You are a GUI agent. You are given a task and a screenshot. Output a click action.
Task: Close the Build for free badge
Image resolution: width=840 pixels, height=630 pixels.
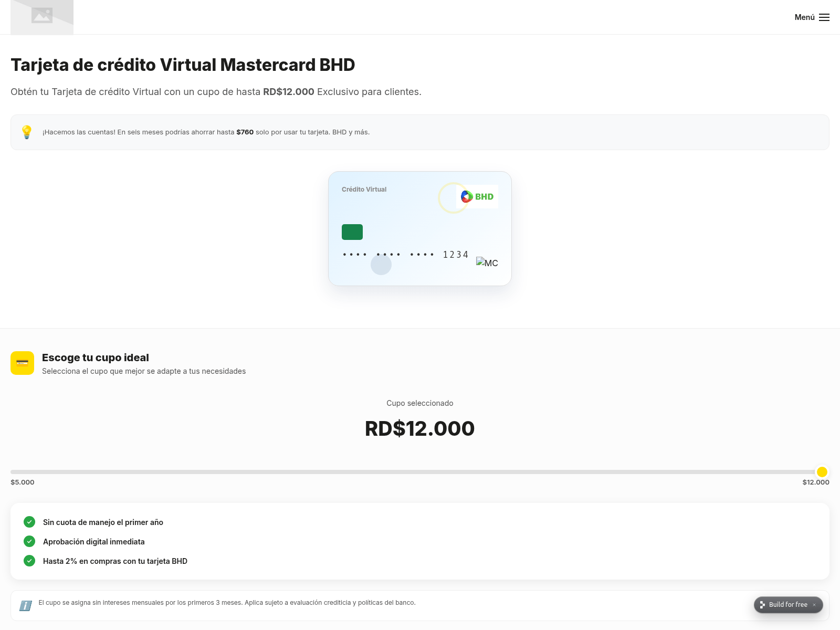(x=814, y=605)
